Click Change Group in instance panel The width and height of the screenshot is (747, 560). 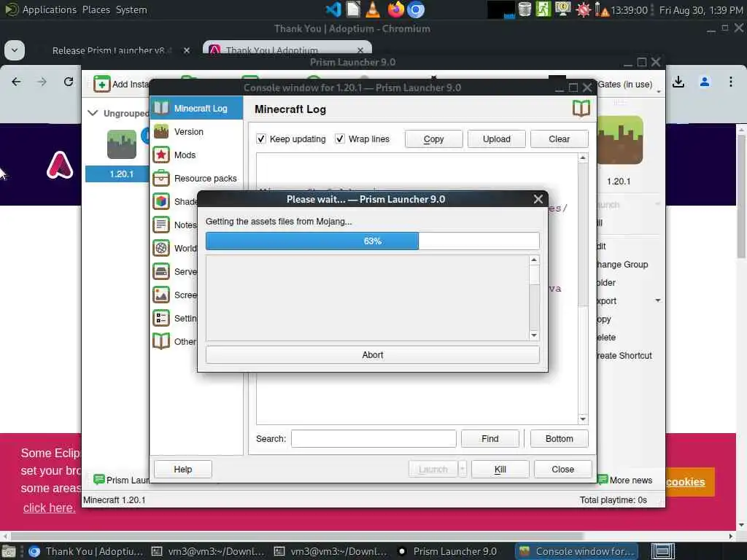[x=622, y=264]
